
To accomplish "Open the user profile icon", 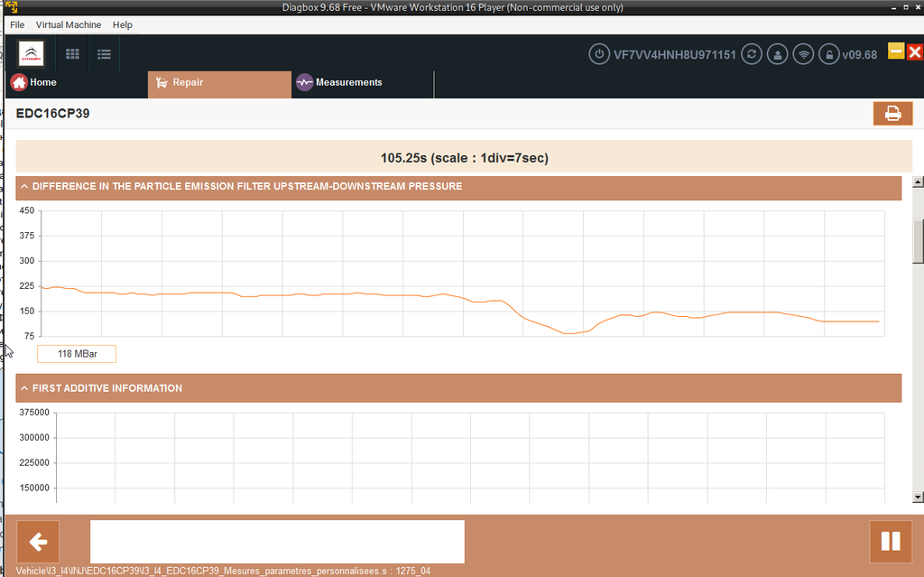I will point(777,54).
